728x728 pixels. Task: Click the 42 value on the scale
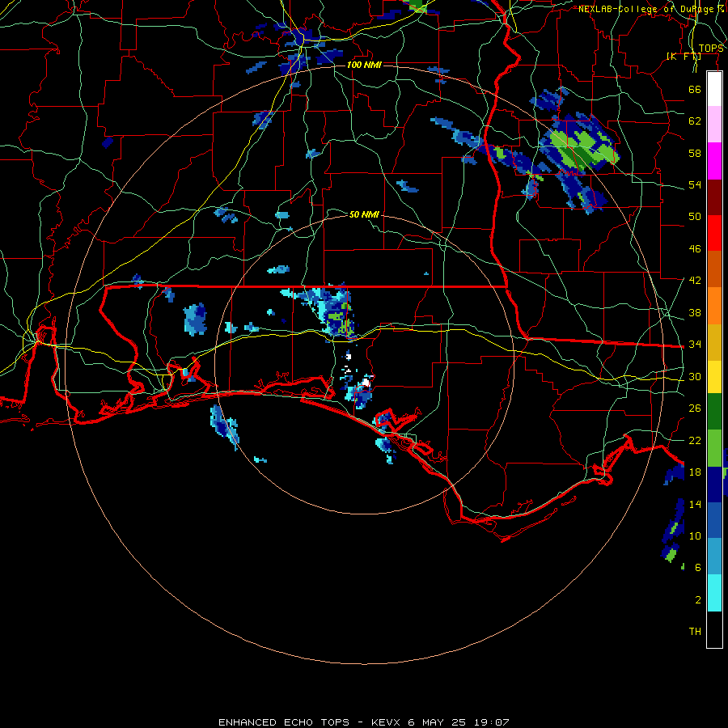click(x=695, y=281)
